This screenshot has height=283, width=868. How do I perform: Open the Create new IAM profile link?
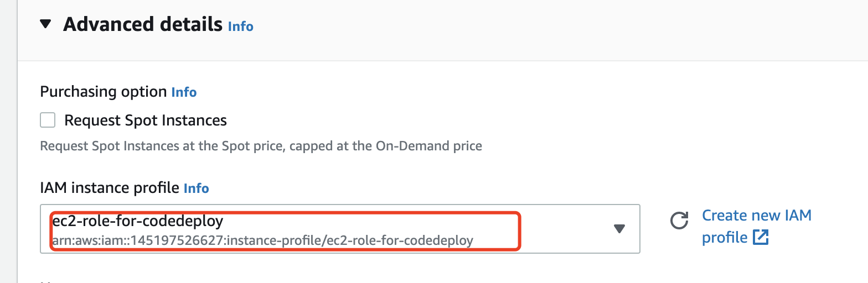(757, 226)
